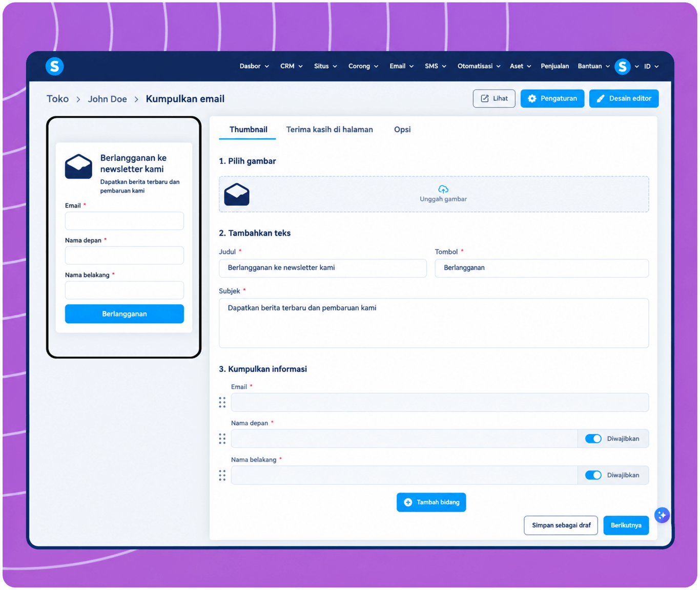Click the '2. Tambahkan teks' heading
700x590 pixels.
pyautogui.click(x=255, y=233)
